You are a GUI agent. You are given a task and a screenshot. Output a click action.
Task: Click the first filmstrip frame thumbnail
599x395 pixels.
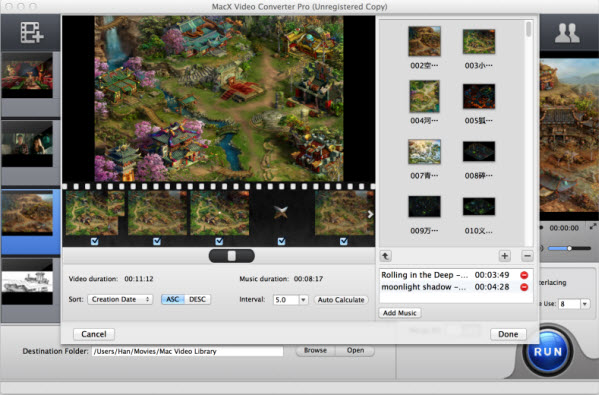(x=94, y=213)
